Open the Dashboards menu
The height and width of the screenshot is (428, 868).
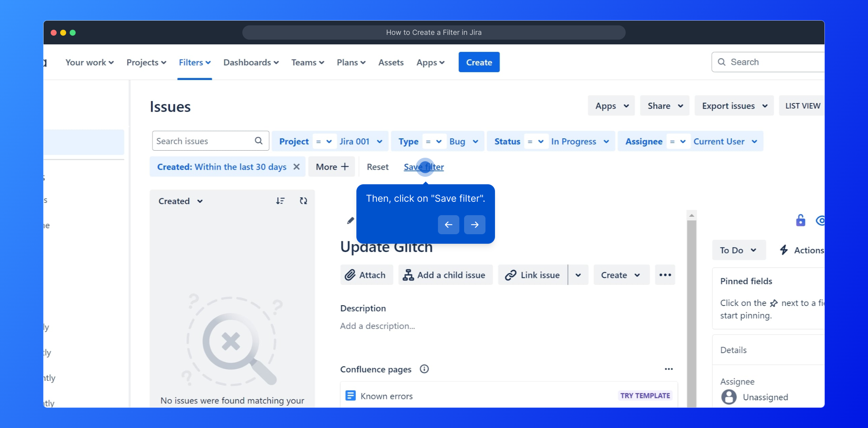pos(251,63)
